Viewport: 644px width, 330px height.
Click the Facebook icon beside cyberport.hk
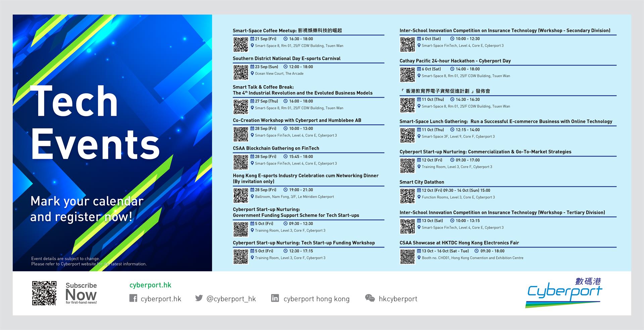tap(133, 298)
